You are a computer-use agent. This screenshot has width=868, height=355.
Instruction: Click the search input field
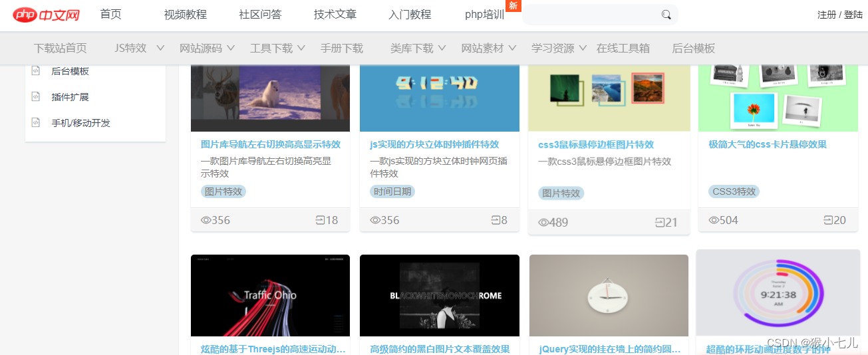[x=591, y=15]
